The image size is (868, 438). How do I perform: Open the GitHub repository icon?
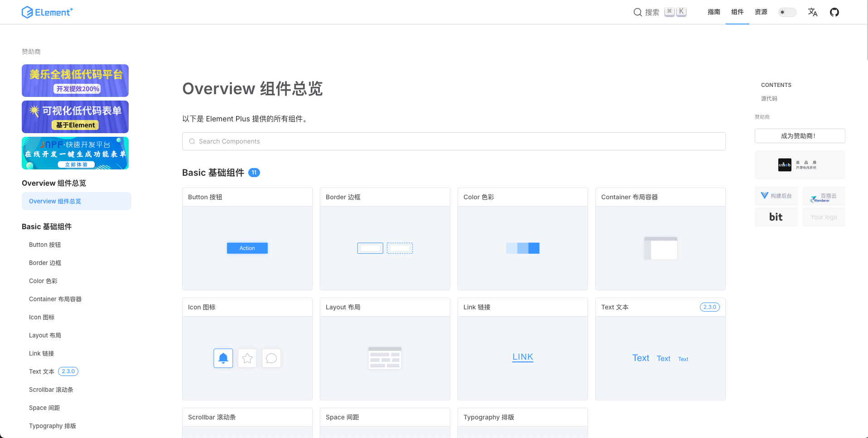[x=834, y=12]
